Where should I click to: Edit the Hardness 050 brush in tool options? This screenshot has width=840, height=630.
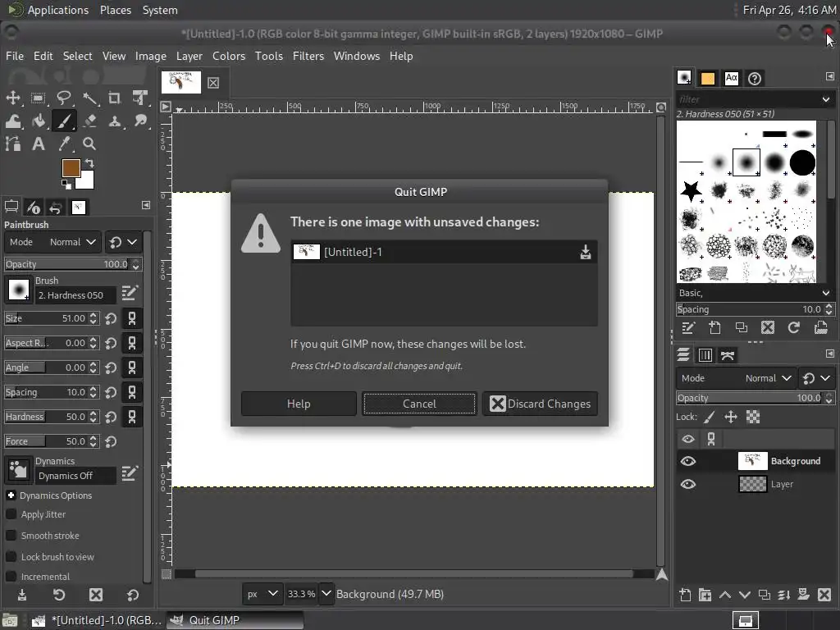130,293
